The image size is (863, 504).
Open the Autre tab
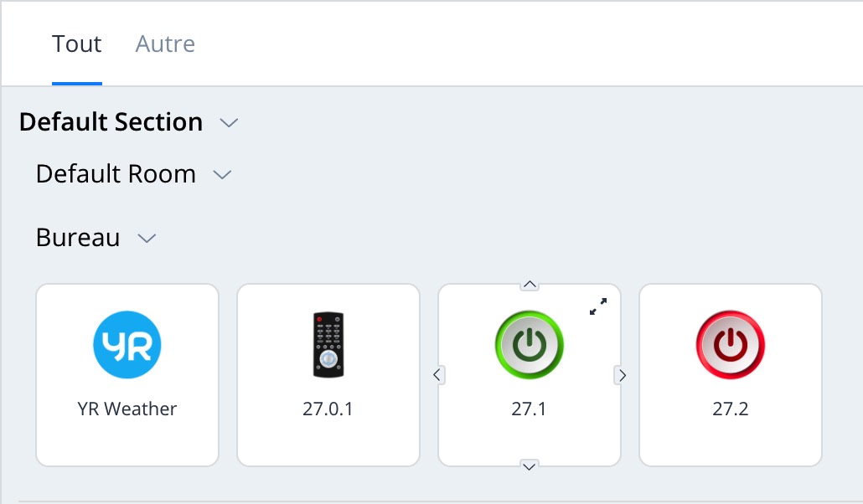[x=165, y=44]
